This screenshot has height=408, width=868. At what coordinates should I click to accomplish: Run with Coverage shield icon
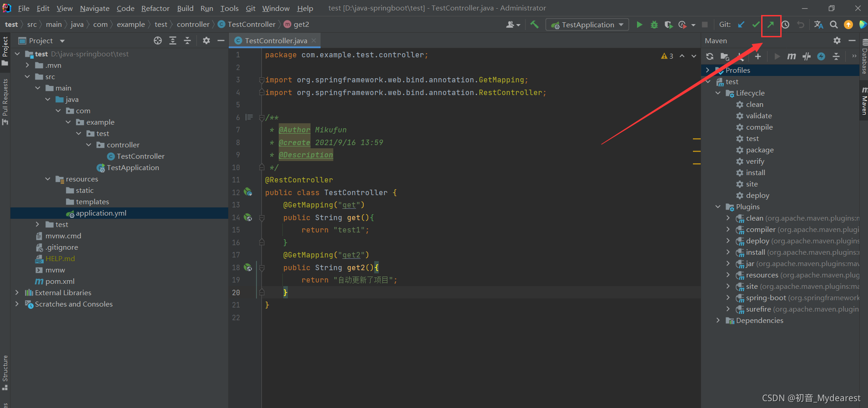668,25
